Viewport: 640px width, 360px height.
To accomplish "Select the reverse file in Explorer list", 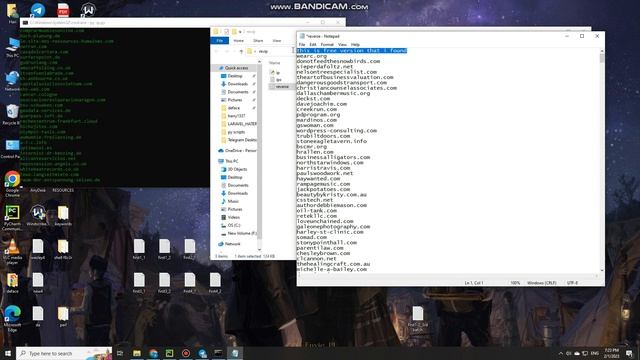I will [x=282, y=87].
